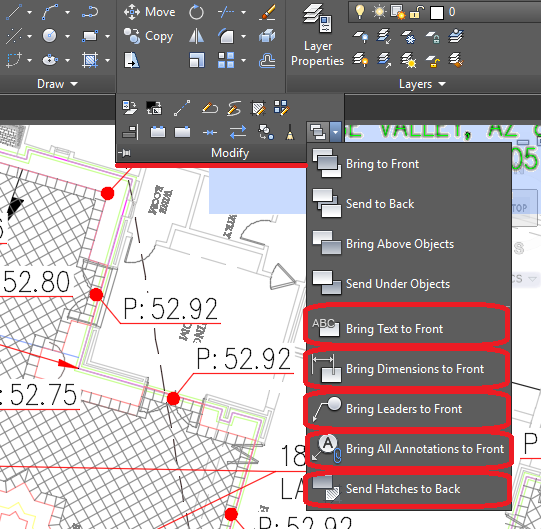The height and width of the screenshot is (529, 541).
Task: Select the Arc drawing tool
Action: (50, 12)
